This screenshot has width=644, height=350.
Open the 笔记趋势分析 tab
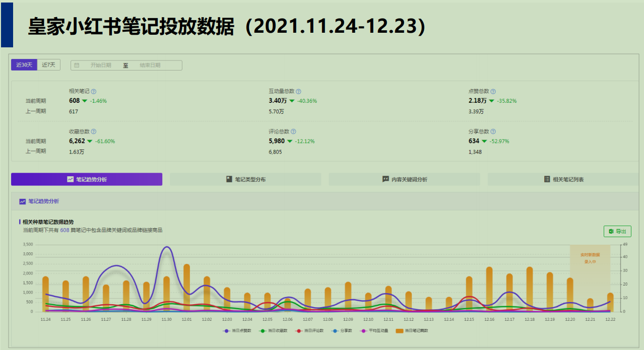[x=87, y=179]
